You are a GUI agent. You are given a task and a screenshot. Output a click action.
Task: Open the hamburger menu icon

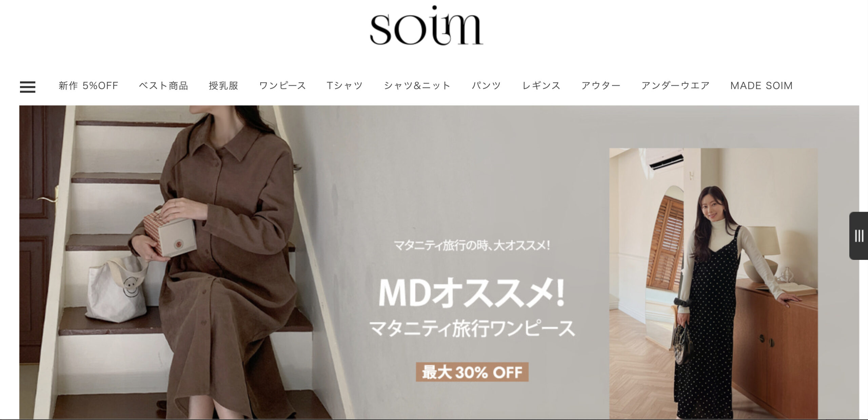27,87
